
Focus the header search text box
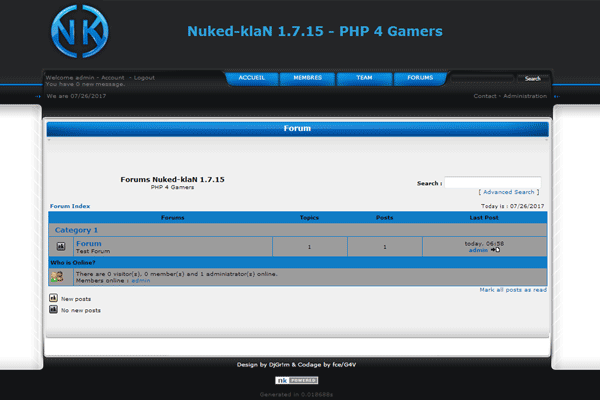(x=484, y=78)
